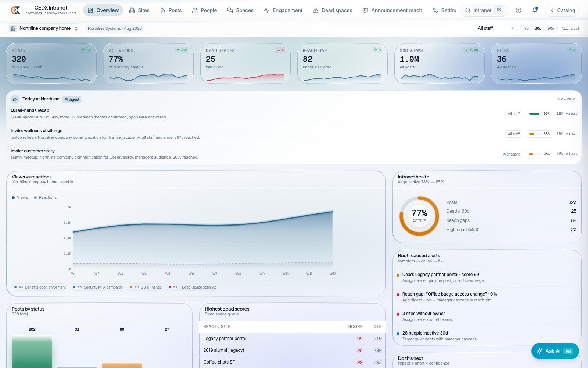Viewport: 588px width, 368px height.
Task: Open the Invite: customer story post
Action: (x=294, y=154)
